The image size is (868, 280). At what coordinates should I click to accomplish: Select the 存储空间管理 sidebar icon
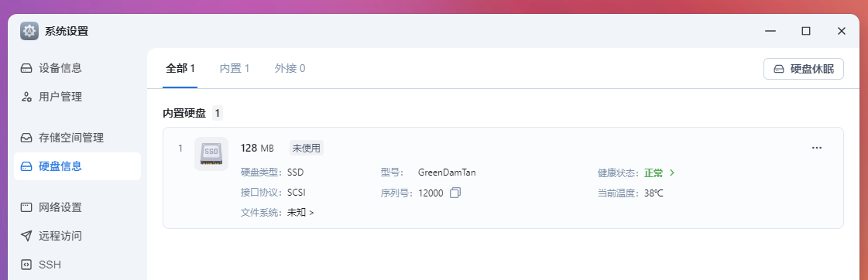[26, 137]
